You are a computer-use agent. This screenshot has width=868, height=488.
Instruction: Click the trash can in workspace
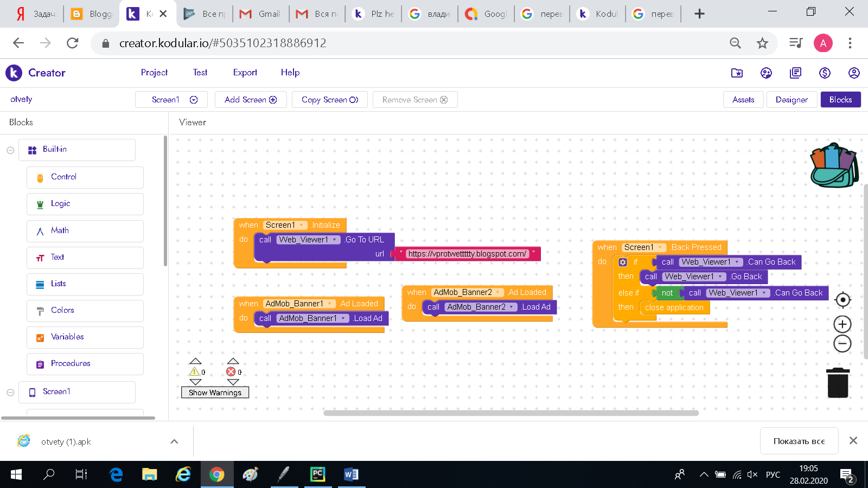tap(838, 383)
